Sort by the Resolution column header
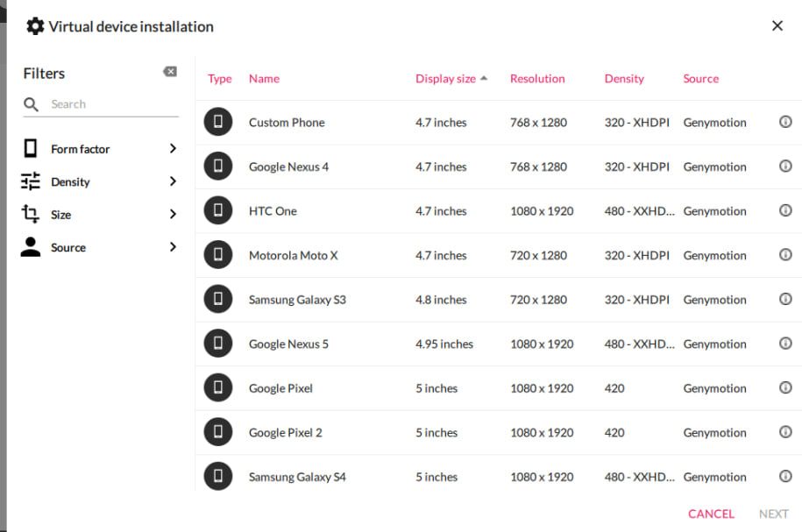Screen dimensions: 802x532 pos(537,79)
